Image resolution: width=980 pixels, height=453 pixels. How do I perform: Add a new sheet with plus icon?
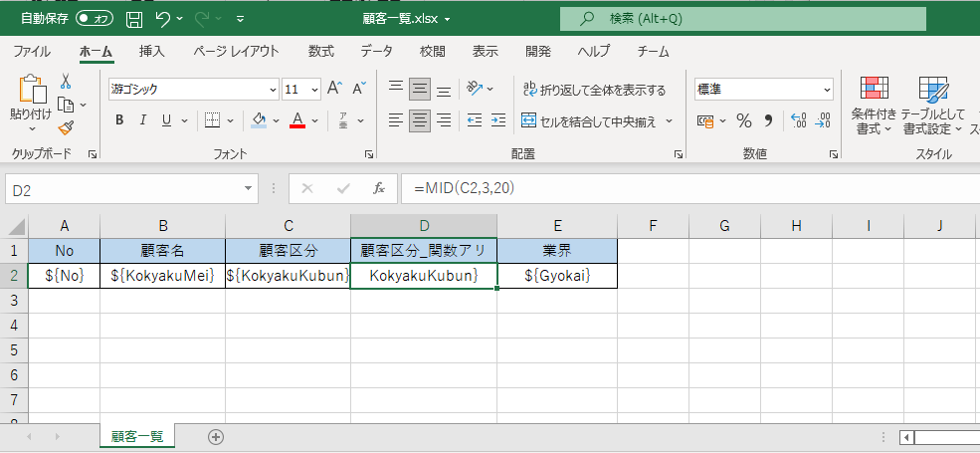[216, 436]
